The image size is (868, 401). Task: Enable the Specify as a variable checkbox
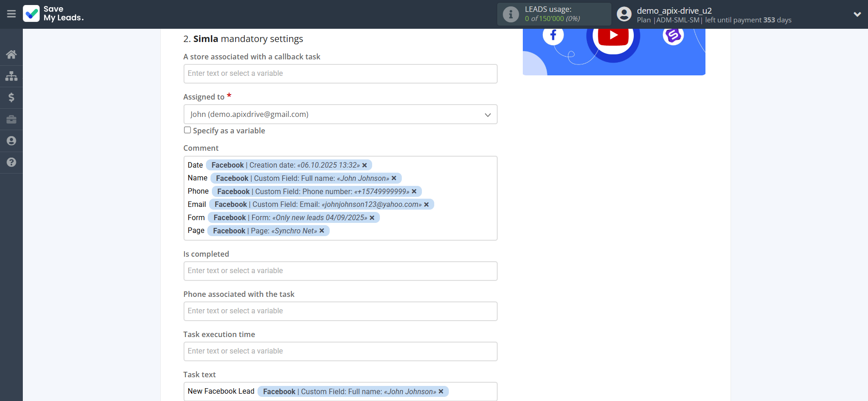(x=187, y=130)
